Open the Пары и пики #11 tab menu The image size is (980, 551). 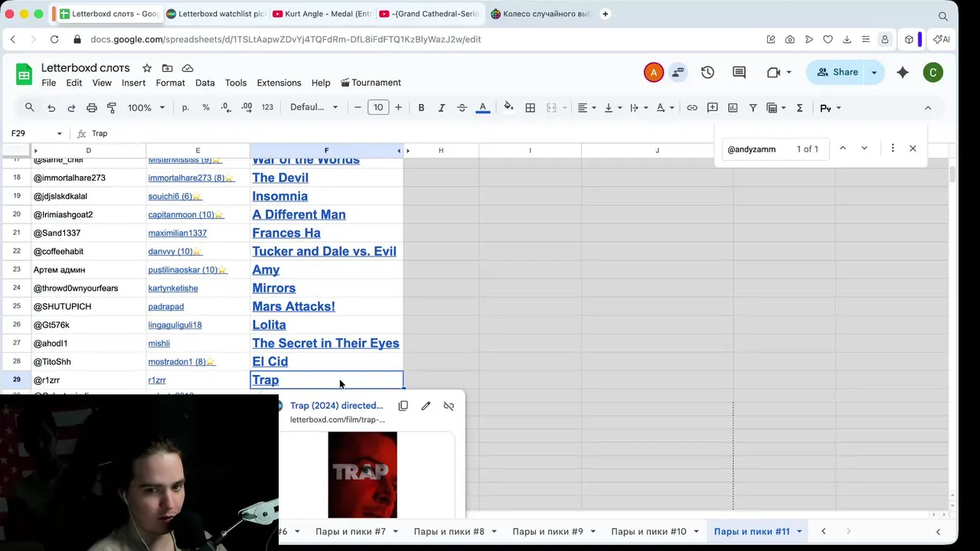pos(799,531)
